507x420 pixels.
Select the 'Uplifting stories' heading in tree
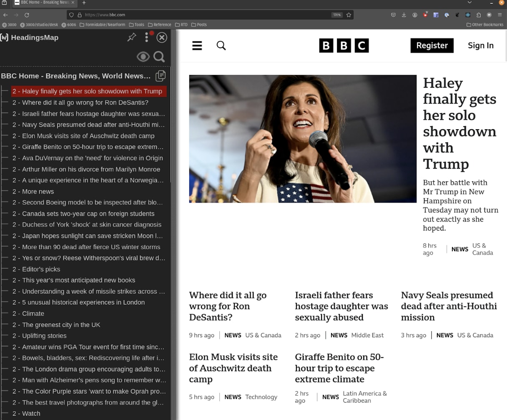coord(39,336)
